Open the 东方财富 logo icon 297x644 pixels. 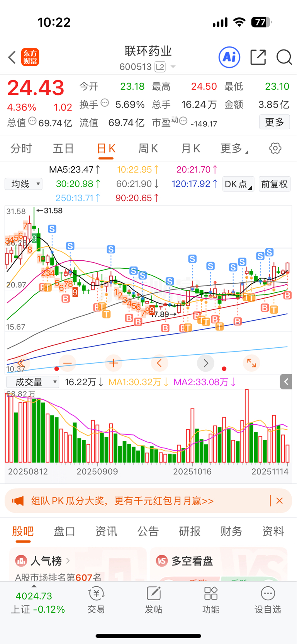pos(30,57)
